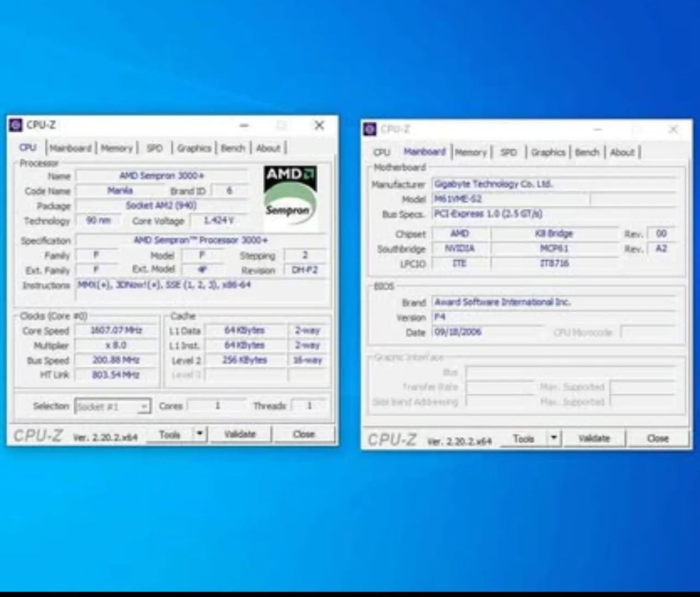This screenshot has height=597, width=700.
Task: Go to the Bench tab in the processor window
Action: pyautogui.click(x=233, y=148)
